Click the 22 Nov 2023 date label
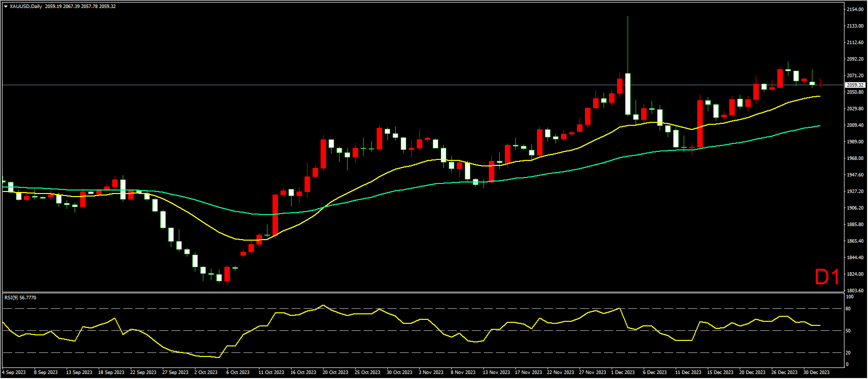This screenshot has height=379, width=868. [x=560, y=372]
